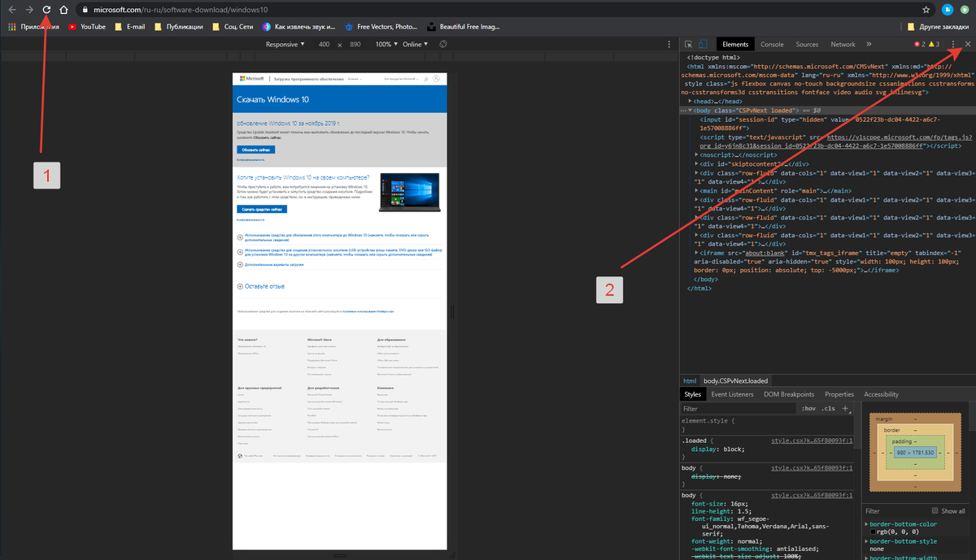Viewport: 976px width, 560px height.
Task: Toggle the :hov pseudo-class panel
Action: tap(808, 408)
